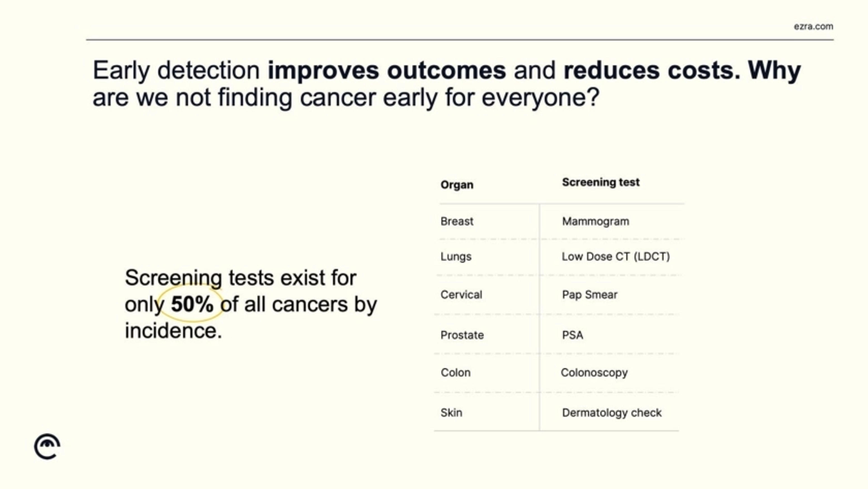The image size is (868, 489).
Task: Click the bold 'improves outcomes' heading text
Action: coord(387,71)
